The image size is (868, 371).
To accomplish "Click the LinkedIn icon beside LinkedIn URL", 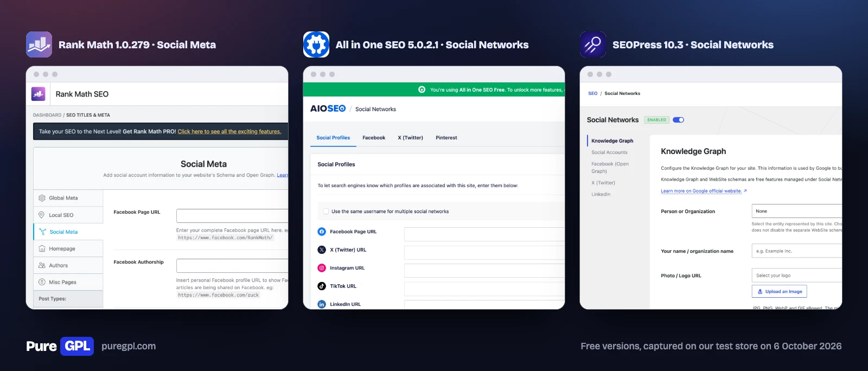I will 322,304.
